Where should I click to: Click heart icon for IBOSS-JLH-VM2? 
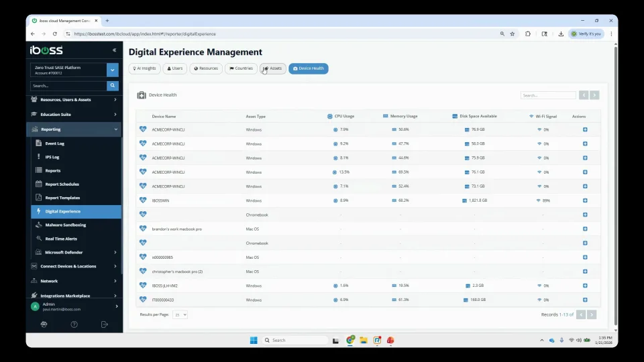pyautogui.click(x=143, y=286)
